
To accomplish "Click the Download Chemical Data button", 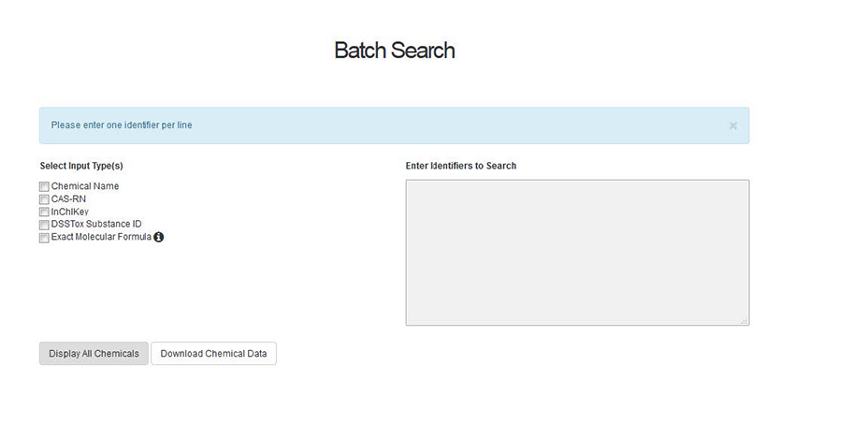I will click(x=213, y=354).
